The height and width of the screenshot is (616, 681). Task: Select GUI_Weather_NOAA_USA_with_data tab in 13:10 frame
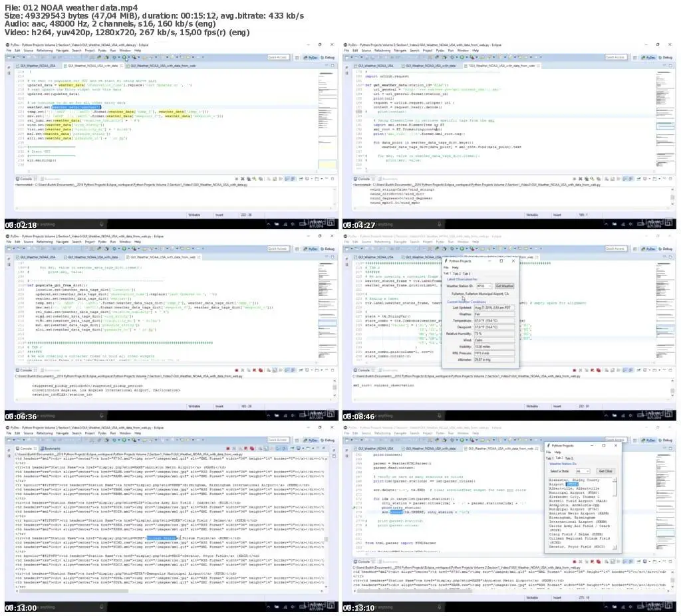430,449
